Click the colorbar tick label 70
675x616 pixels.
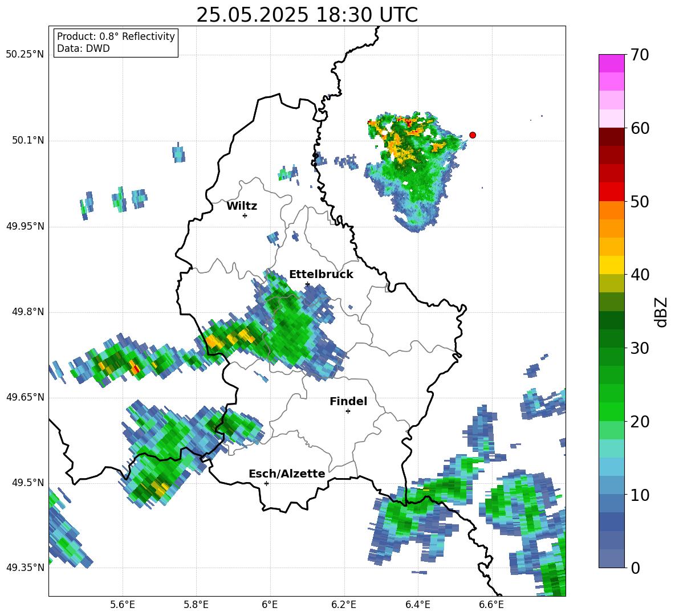pyautogui.click(x=640, y=55)
